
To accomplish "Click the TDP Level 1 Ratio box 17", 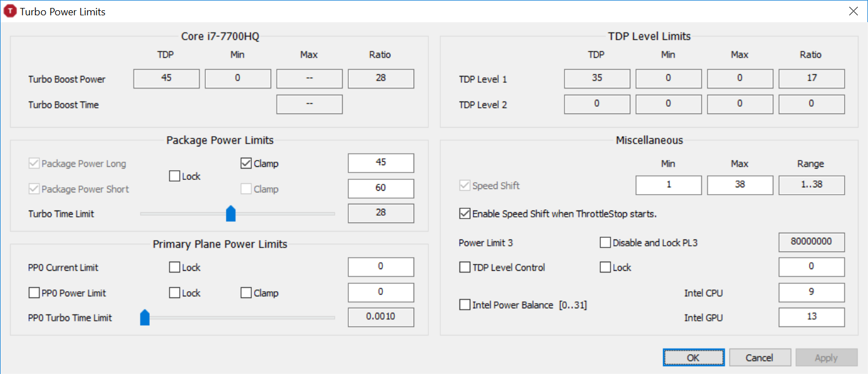I will click(x=811, y=79).
